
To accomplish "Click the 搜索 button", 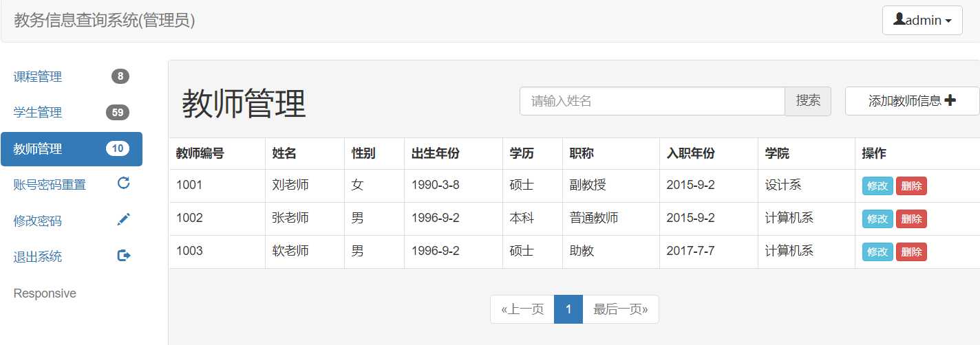I will tap(808, 101).
